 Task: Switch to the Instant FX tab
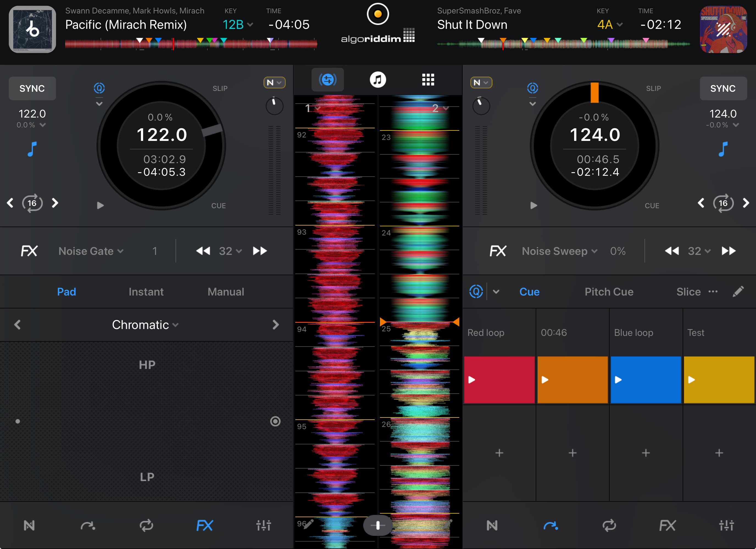tap(146, 292)
